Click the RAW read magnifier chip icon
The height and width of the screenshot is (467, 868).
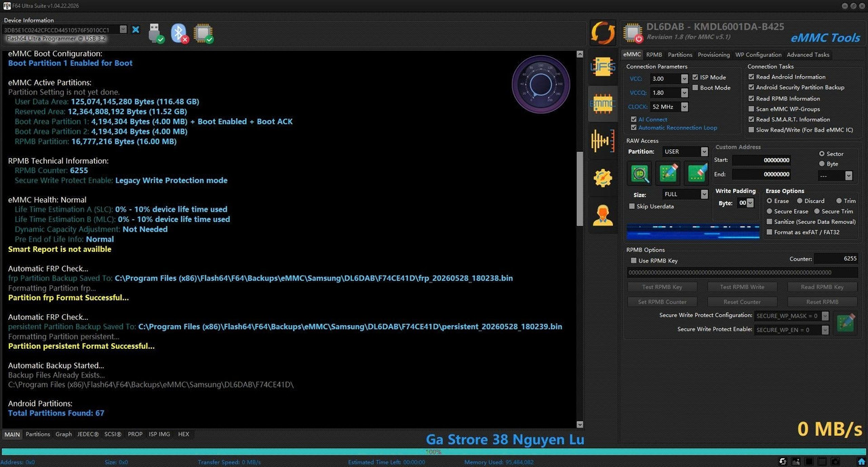coord(639,174)
